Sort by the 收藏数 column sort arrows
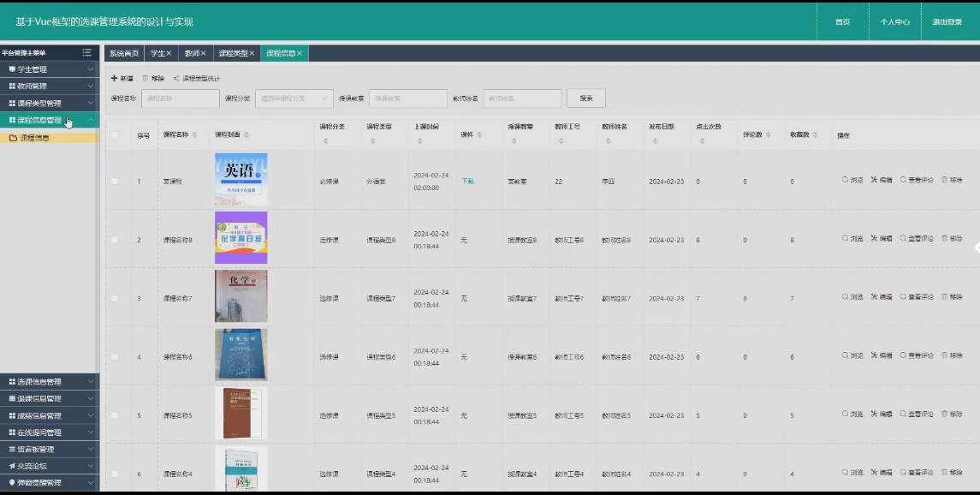Screen dimensions: 980x495 [x=815, y=135]
